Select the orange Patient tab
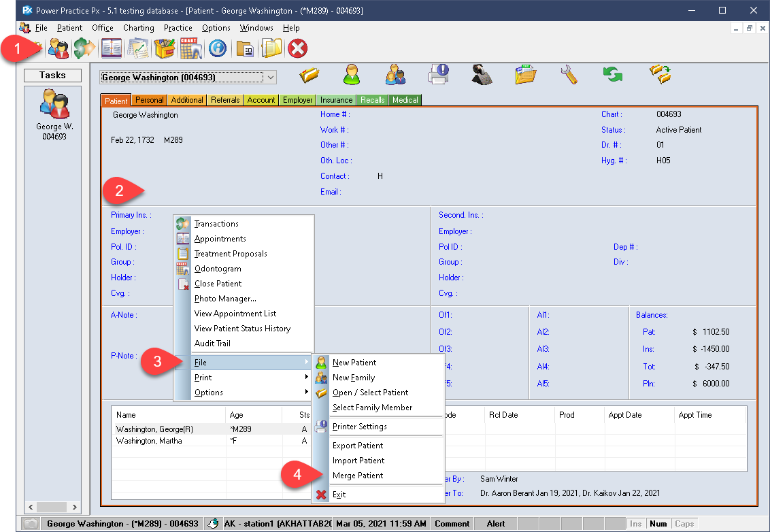The height and width of the screenshot is (532, 770). (x=116, y=100)
